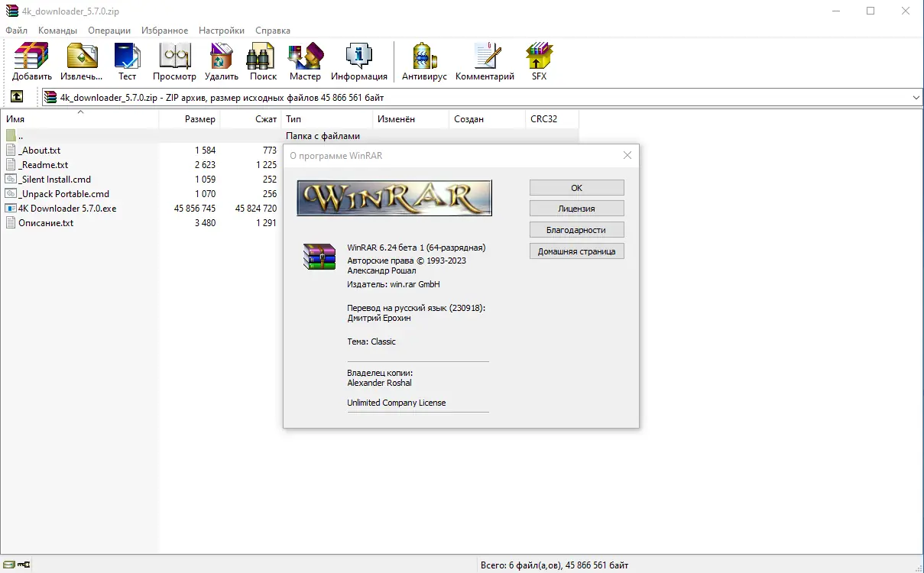This screenshot has height=573, width=924.
Task: Open the Избранное menu
Action: click(164, 31)
